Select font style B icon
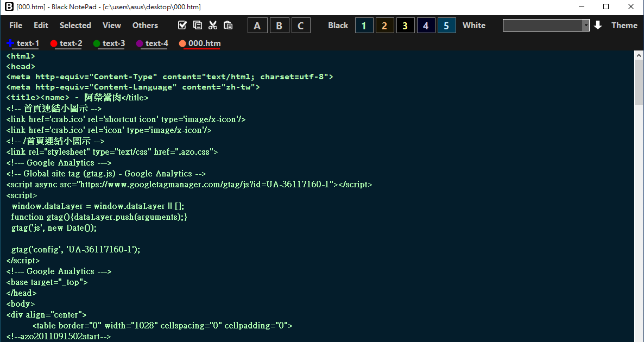 [279, 25]
